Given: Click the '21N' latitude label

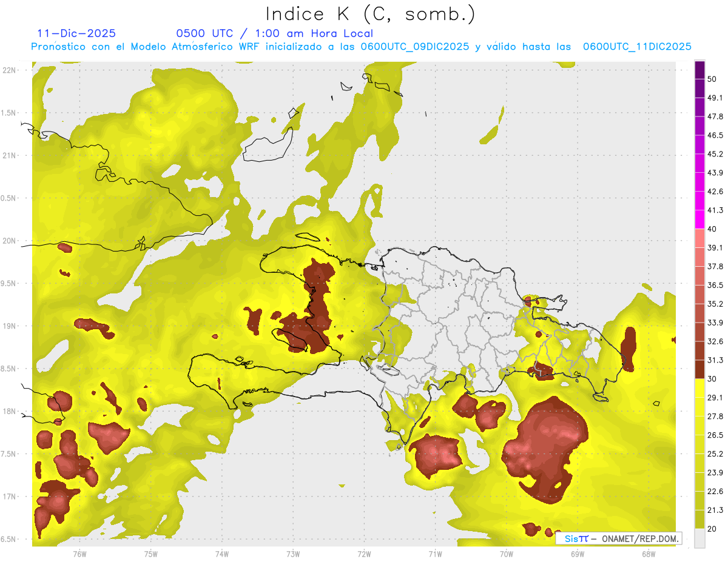Looking at the screenshot, I should [x=10, y=155].
